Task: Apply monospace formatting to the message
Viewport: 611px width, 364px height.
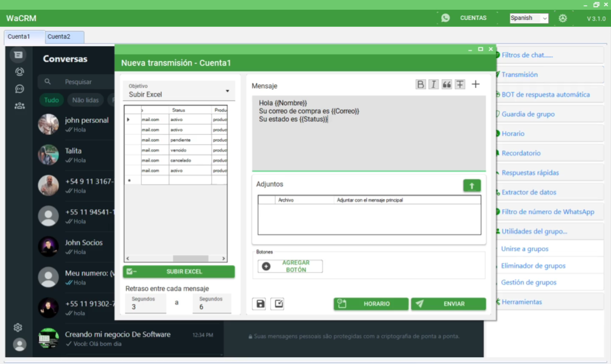Action: click(x=460, y=84)
